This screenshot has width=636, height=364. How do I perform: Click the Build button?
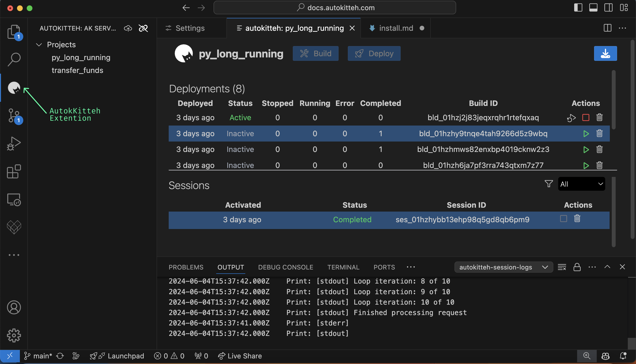click(316, 53)
